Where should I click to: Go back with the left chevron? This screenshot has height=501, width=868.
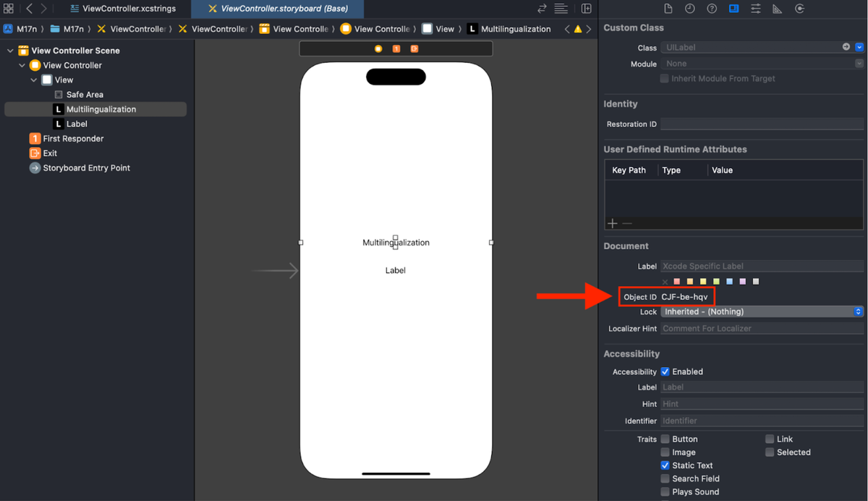point(29,9)
